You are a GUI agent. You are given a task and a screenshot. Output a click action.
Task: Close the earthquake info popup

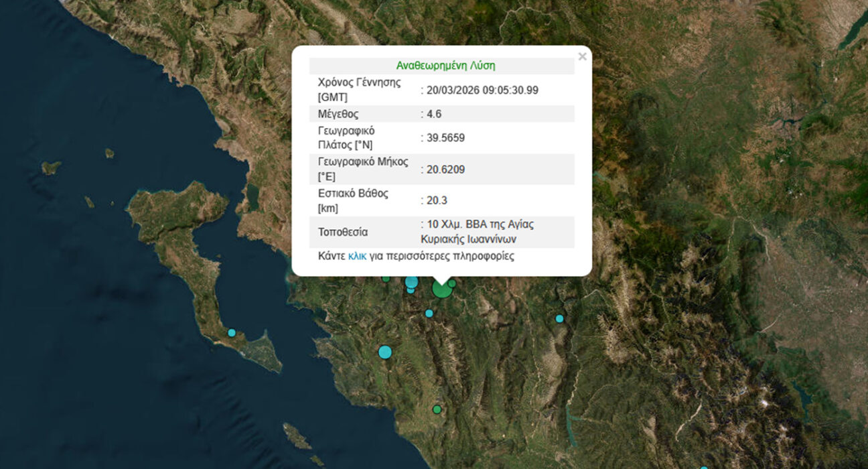click(582, 57)
